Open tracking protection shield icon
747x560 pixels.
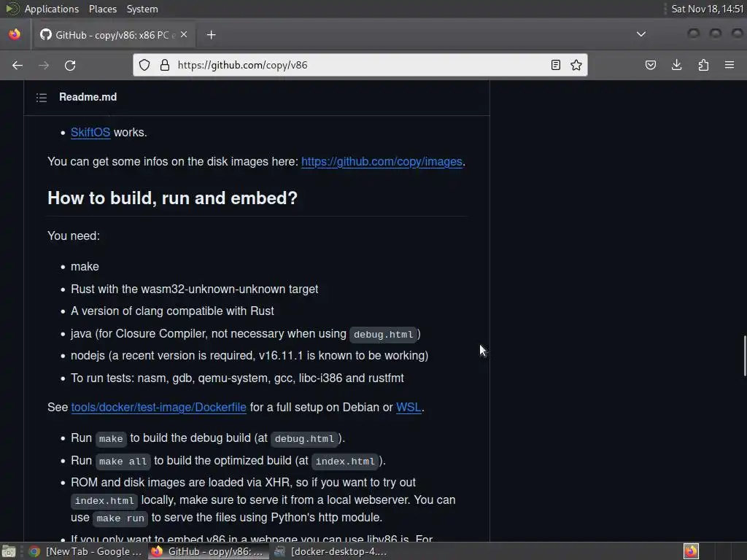144,65
